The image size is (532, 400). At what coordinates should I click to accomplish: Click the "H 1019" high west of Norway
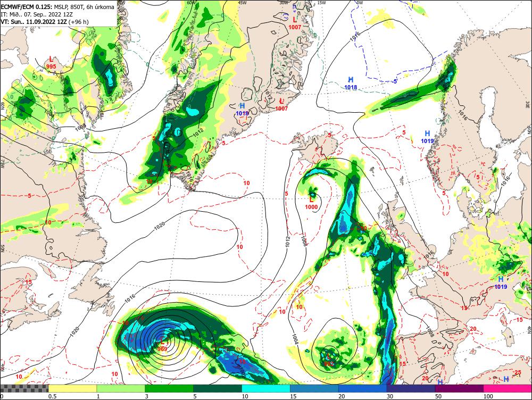(428, 137)
